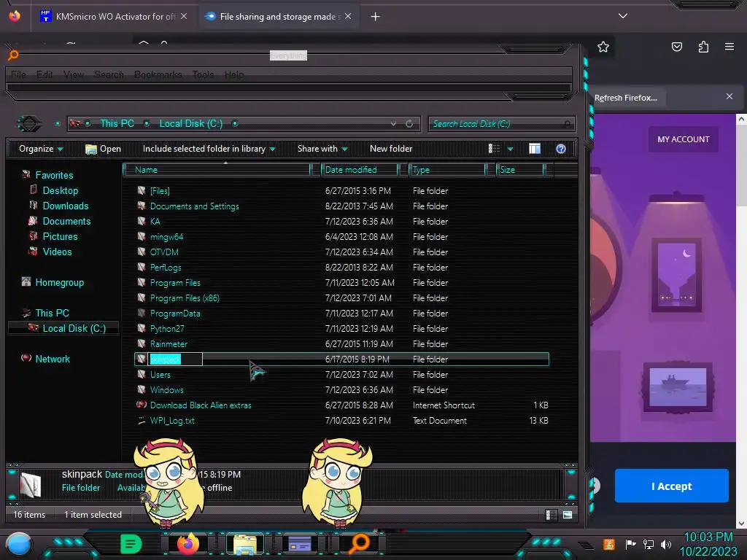Screen dimensions: 747x560
Task: Select Network in the navigation pane
Action: coord(46,359)
